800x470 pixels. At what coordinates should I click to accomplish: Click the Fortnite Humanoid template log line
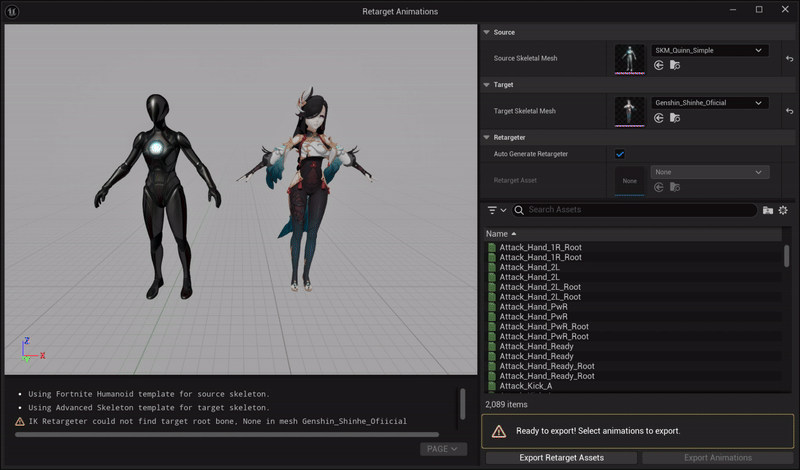(x=148, y=394)
